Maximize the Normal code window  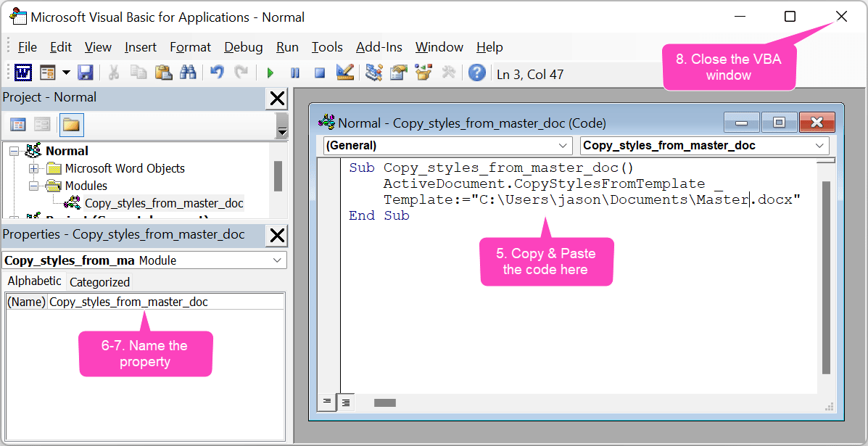tap(779, 123)
